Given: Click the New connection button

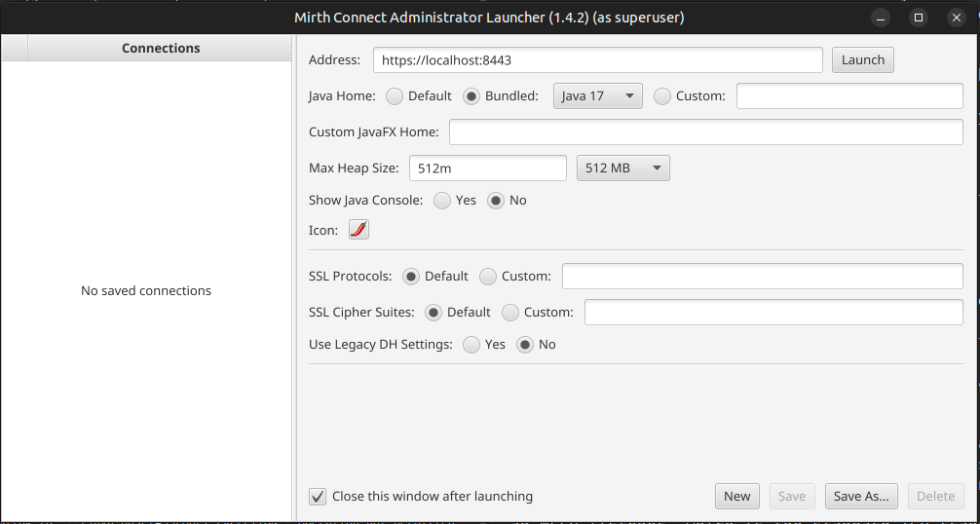Looking at the screenshot, I should (736, 497).
